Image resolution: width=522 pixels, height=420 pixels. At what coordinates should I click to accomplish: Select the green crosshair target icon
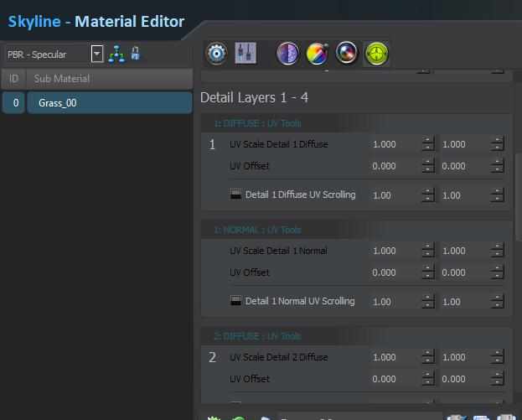tap(376, 54)
